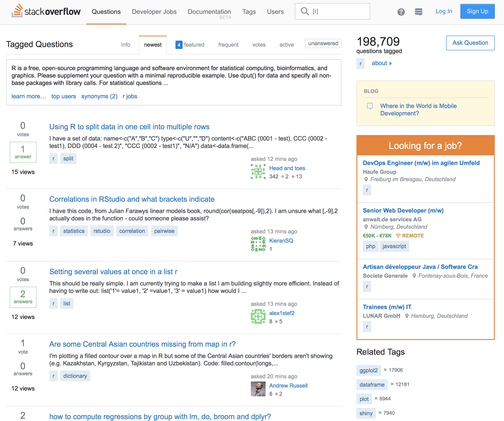
Task: Open KieranSQ user profile link
Action: (281, 241)
